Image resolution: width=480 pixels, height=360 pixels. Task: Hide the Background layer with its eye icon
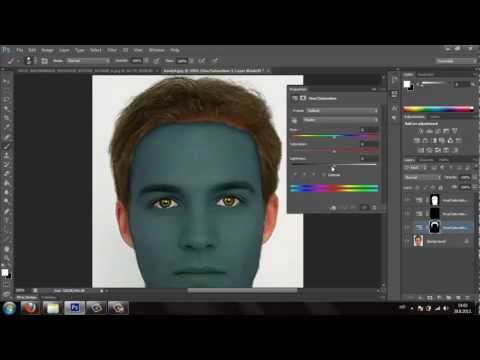(x=407, y=241)
